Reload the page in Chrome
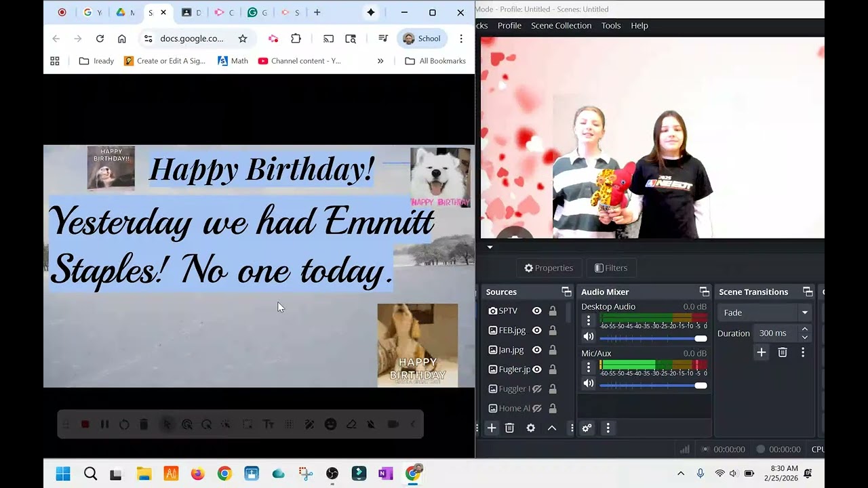This screenshot has height=488, width=868. tap(100, 39)
